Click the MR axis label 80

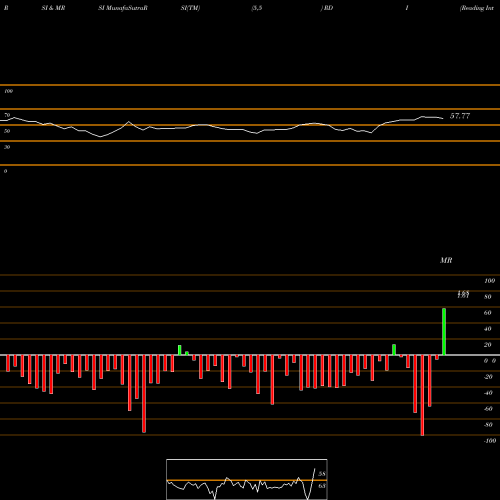tap(488, 297)
